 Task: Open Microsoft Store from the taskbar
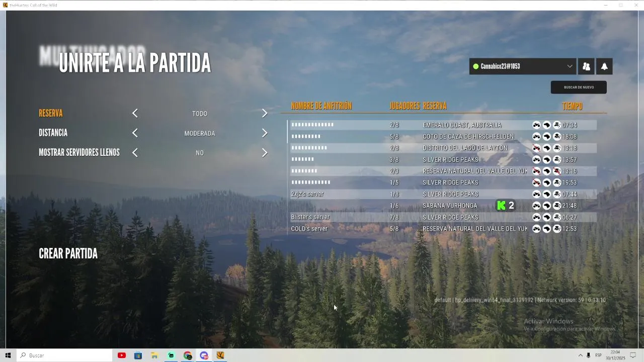[138, 355]
